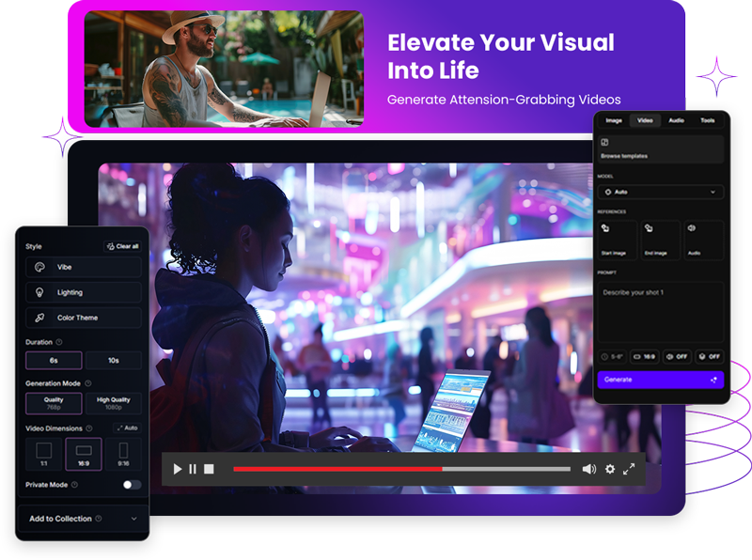Mute the video using the speaker icon
The image size is (752, 560).
(x=588, y=469)
